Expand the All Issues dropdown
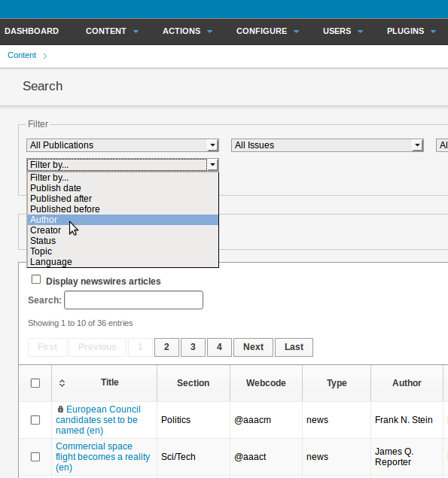 pos(328,145)
